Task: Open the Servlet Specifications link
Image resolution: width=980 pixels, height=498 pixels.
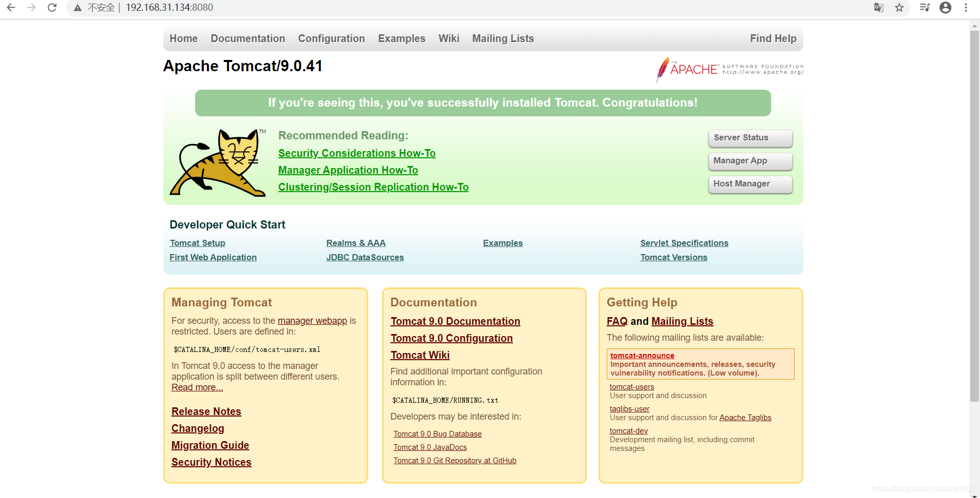Action: [x=684, y=243]
